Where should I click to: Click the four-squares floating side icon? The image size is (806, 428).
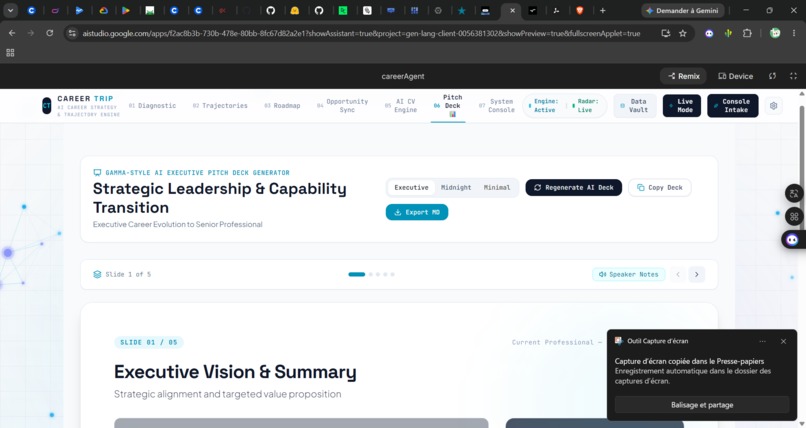click(x=794, y=216)
